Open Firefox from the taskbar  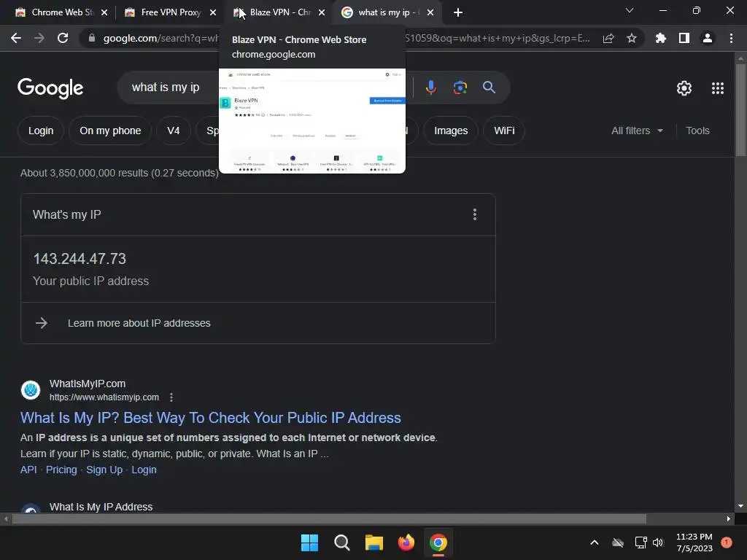(x=406, y=542)
